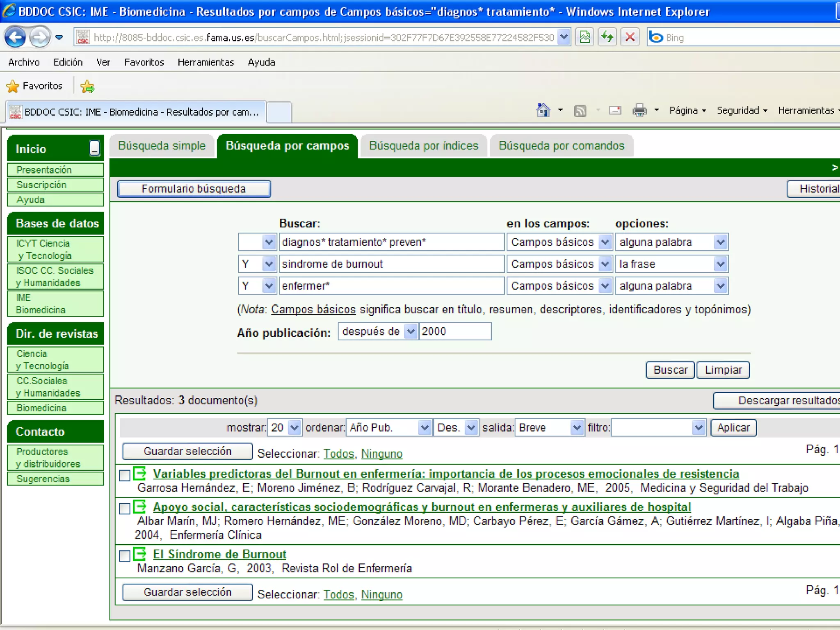Open the Herramientas menu in the menu bar

pyautogui.click(x=205, y=62)
